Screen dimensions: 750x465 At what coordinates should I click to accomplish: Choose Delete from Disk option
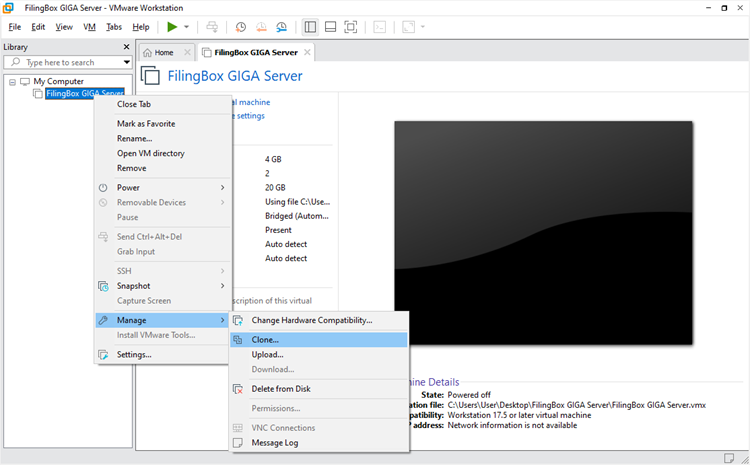coord(280,389)
